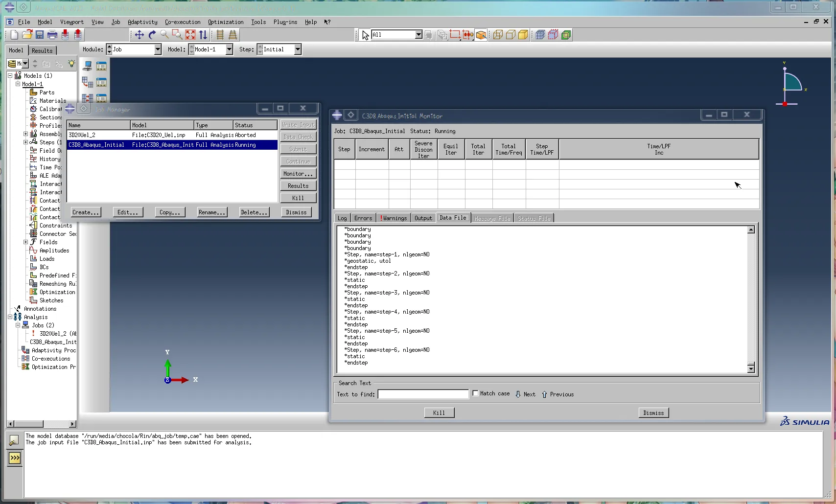Click the Text to find input field

(423, 394)
